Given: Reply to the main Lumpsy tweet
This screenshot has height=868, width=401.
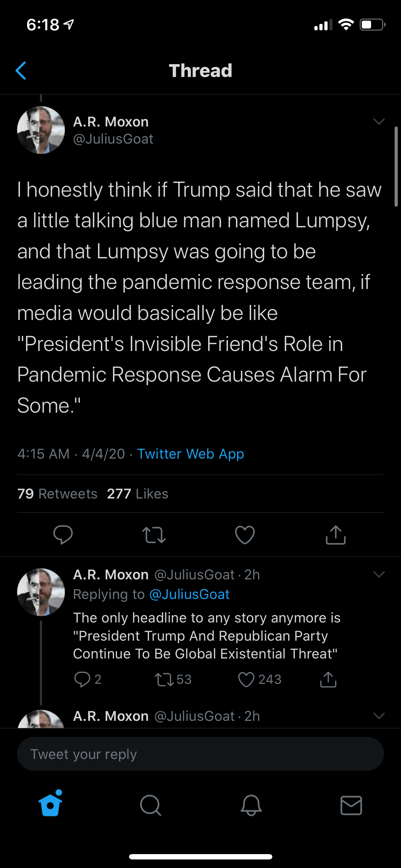Looking at the screenshot, I should pos(63,534).
